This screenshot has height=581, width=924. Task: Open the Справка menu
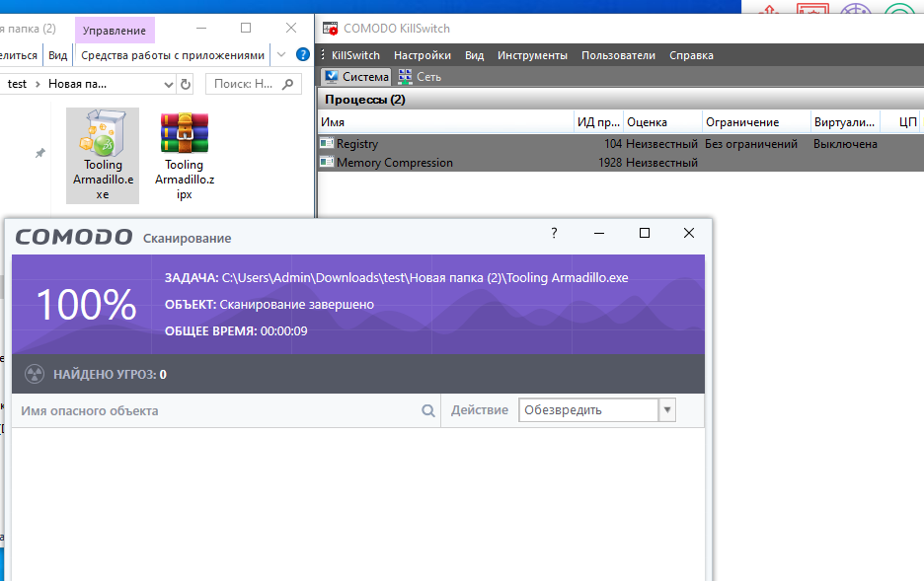tap(691, 55)
